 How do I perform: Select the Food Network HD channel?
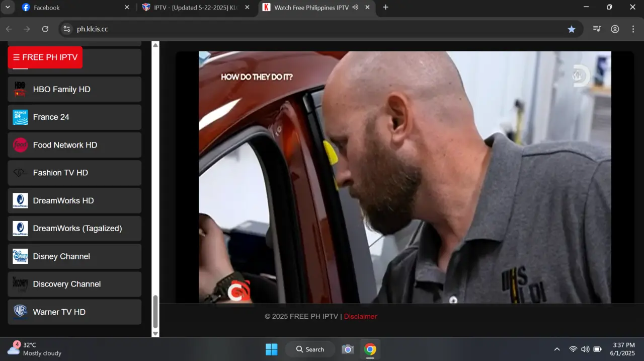[x=74, y=145]
